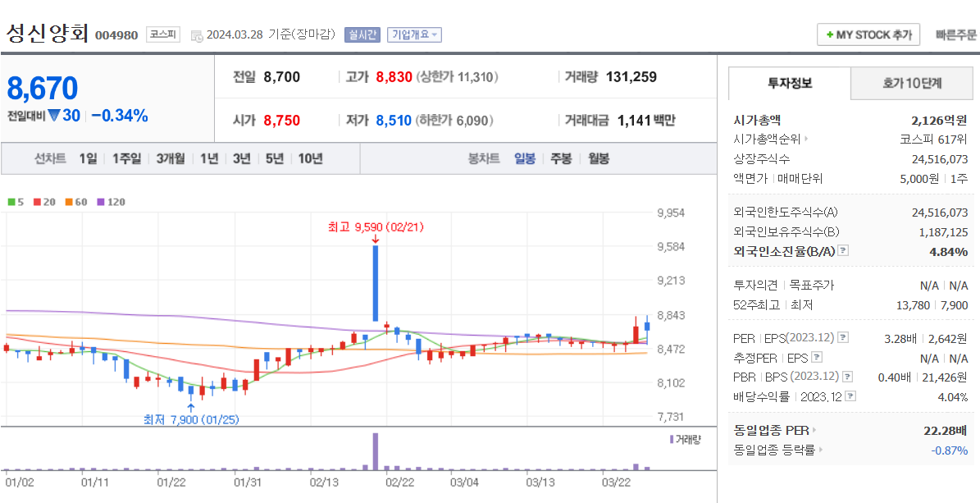Select the 10년 line chart period

click(x=310, y=159)
